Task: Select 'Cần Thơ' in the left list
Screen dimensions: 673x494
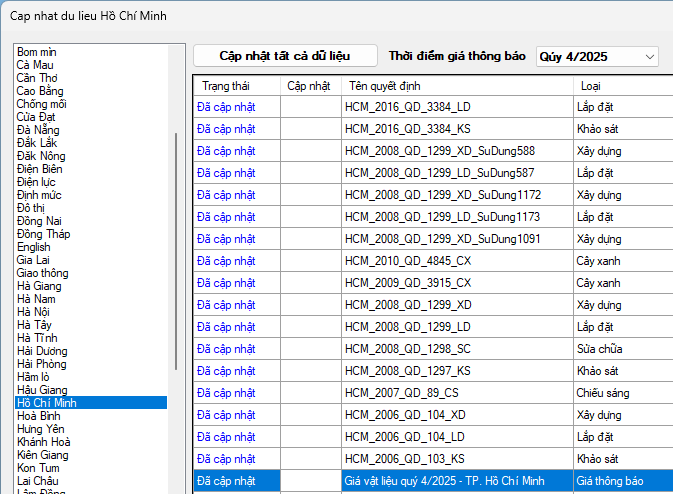Action: [37, 78]
